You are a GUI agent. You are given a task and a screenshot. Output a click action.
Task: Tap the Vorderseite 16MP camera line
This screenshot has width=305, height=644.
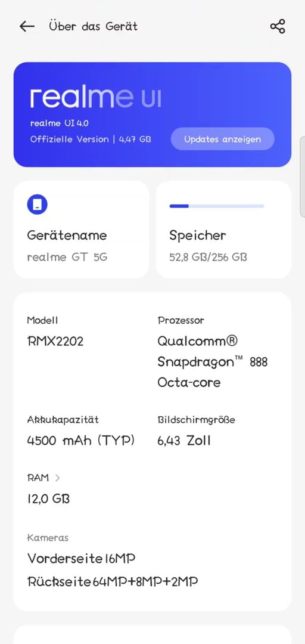click(x=81, y=559)
